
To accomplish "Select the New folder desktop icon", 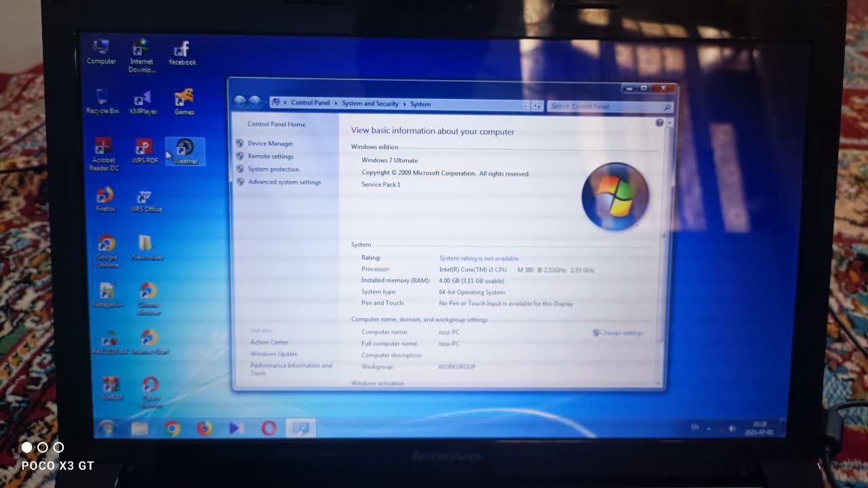I will [147, 248].
